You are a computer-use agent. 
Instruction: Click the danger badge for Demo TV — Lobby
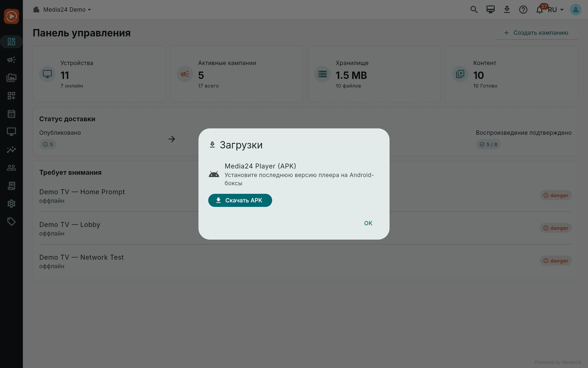point(556,228)
